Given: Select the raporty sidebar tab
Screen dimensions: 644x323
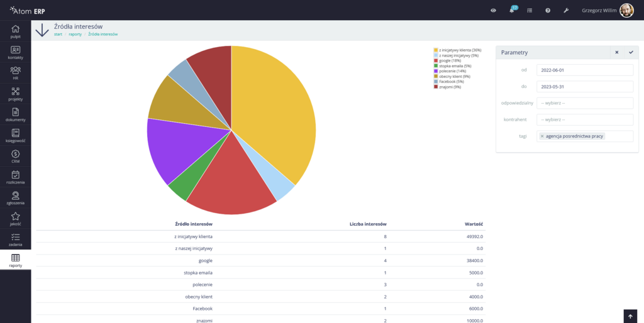Looking at the screenshot, I should (x=15, y=260).
